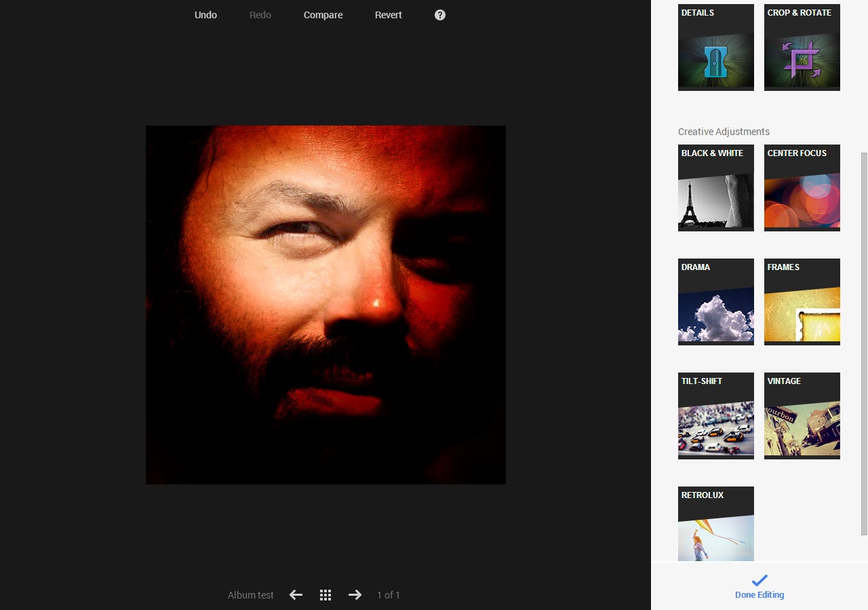Open the Retrolux filter

[x=715, y=524]
